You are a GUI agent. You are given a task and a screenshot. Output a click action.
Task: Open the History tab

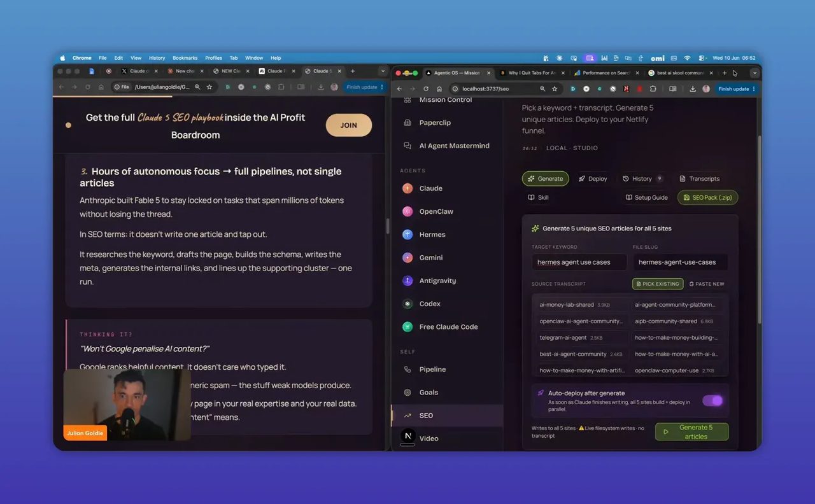642,179
